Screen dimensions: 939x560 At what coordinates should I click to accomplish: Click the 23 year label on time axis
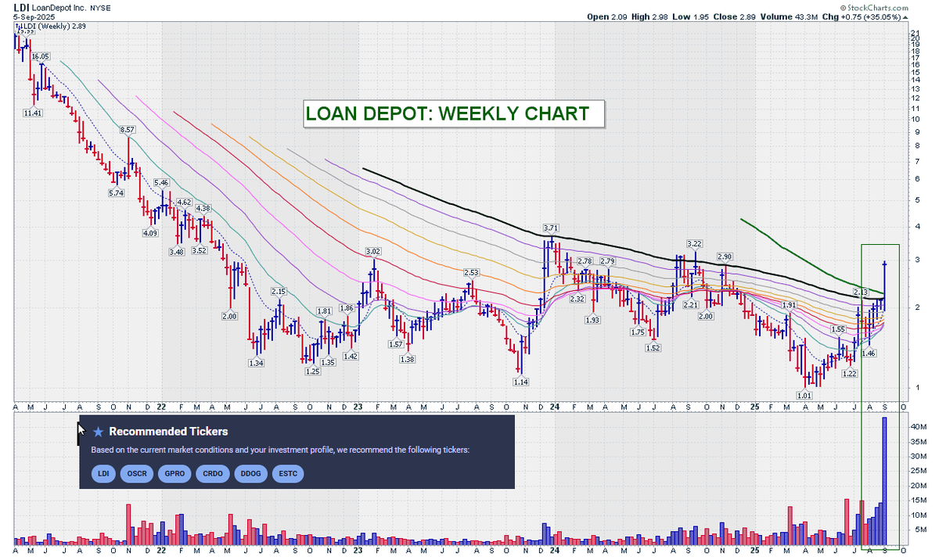tap(358, 407)
